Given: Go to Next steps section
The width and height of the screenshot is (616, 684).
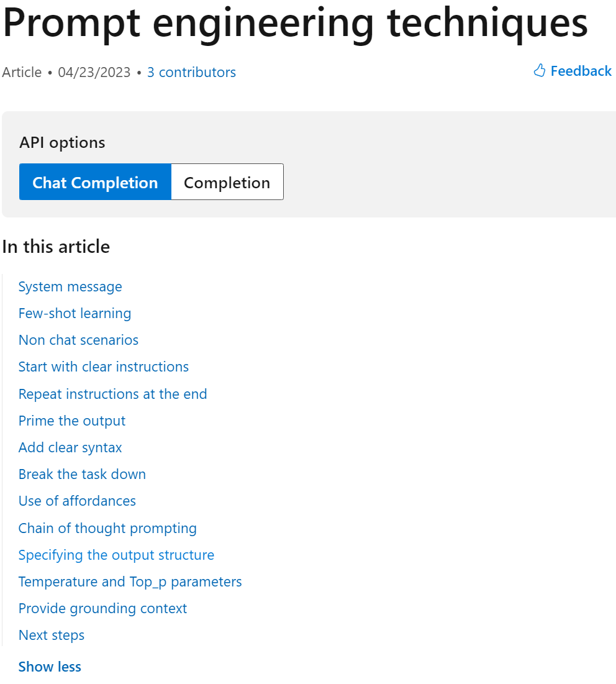Looking at the screenshot, I should [x=52, y=635].
